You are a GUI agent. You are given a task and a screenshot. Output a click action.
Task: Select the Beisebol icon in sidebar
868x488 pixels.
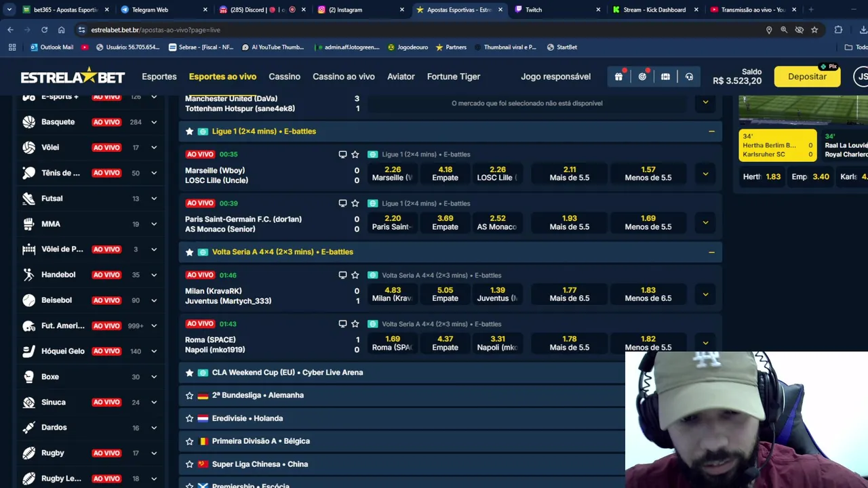(28, 300)
